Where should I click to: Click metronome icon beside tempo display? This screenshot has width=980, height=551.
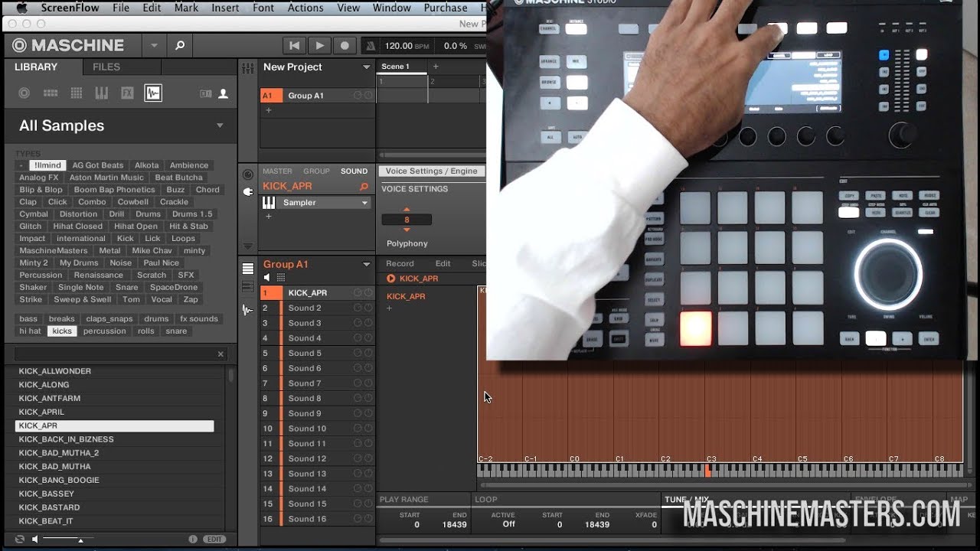(371, 46)
